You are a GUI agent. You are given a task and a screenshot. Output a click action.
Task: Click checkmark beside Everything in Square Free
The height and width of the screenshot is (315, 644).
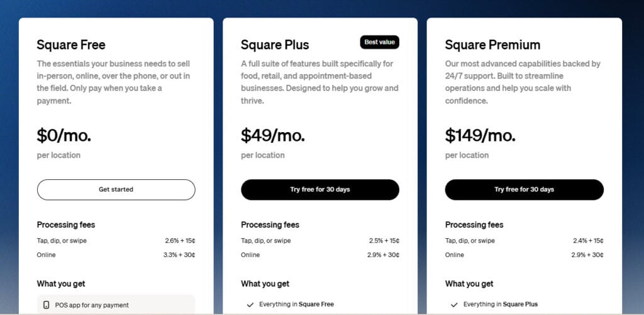click(250, 305)
